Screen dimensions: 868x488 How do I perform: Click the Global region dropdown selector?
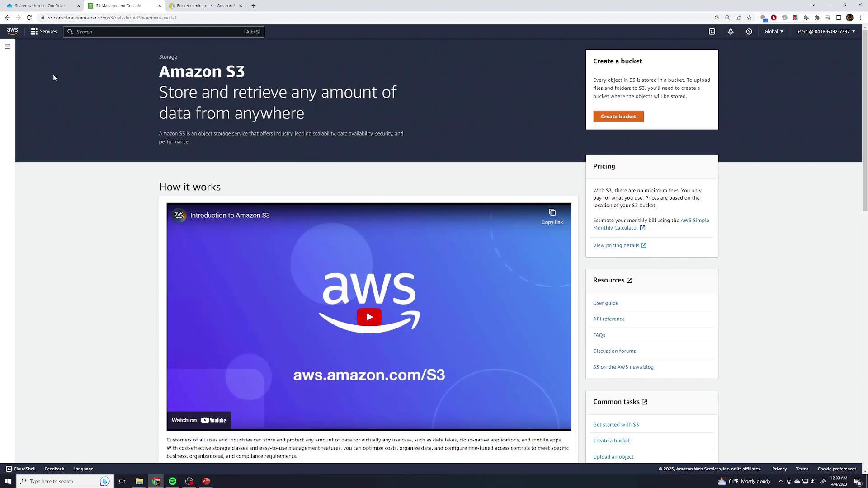[x=773, y=31]
